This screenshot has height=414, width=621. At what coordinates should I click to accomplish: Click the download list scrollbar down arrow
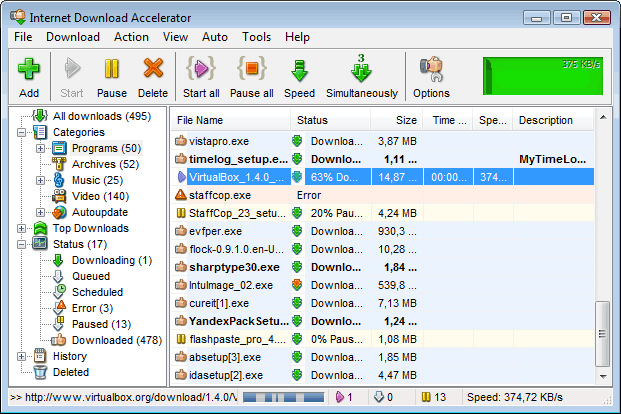click(603, 376)
